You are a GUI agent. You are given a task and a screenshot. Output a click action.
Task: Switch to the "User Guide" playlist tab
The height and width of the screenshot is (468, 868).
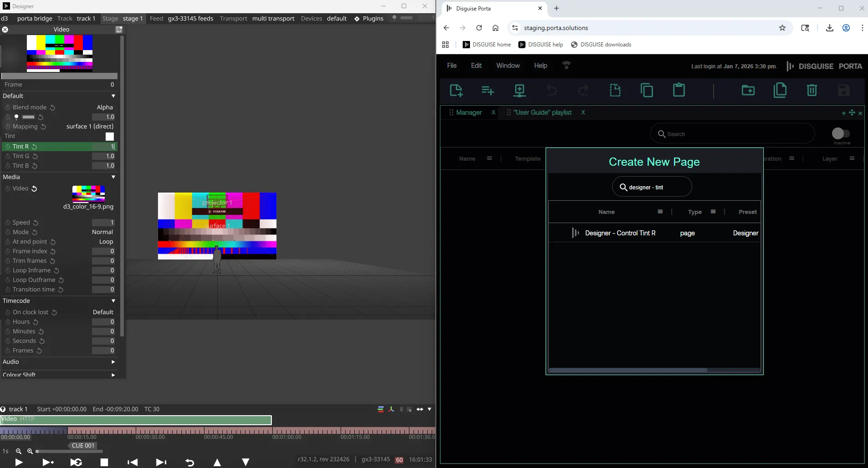542,112
